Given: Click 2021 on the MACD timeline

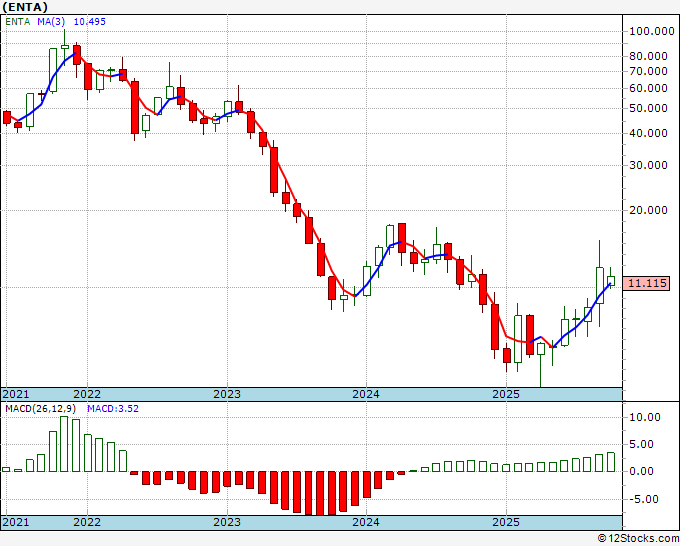Looking at the screenshot, I should click(16, 522).
